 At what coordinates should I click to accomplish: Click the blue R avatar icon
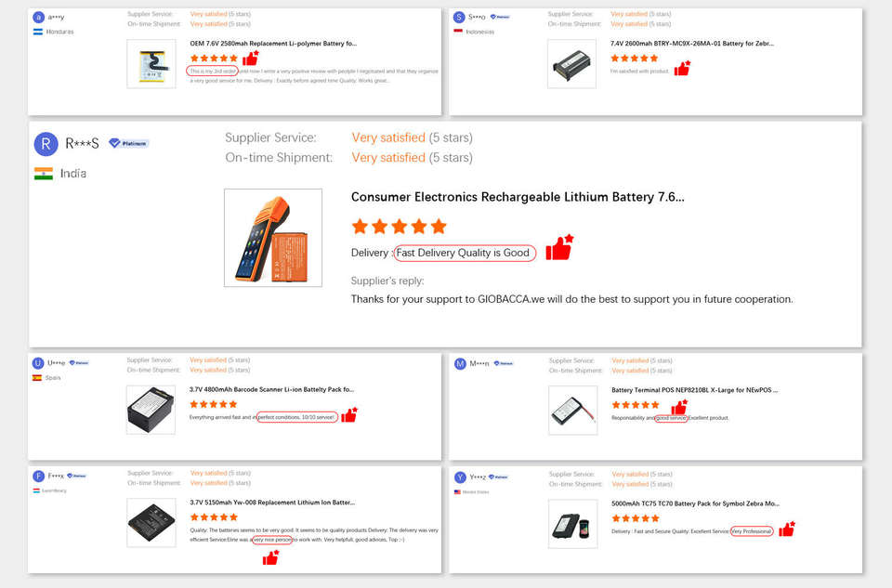[46, 144]
